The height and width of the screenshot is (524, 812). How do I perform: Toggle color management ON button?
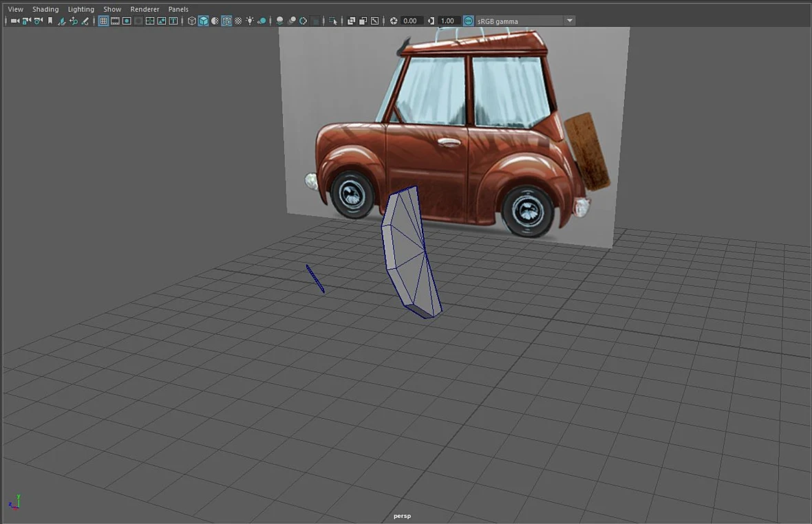468,21
